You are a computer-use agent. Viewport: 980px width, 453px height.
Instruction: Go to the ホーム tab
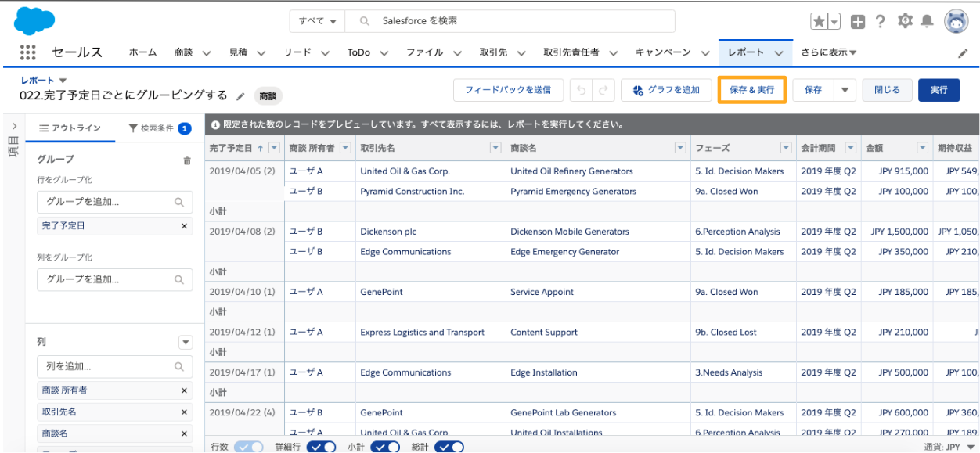coord(142,52)
